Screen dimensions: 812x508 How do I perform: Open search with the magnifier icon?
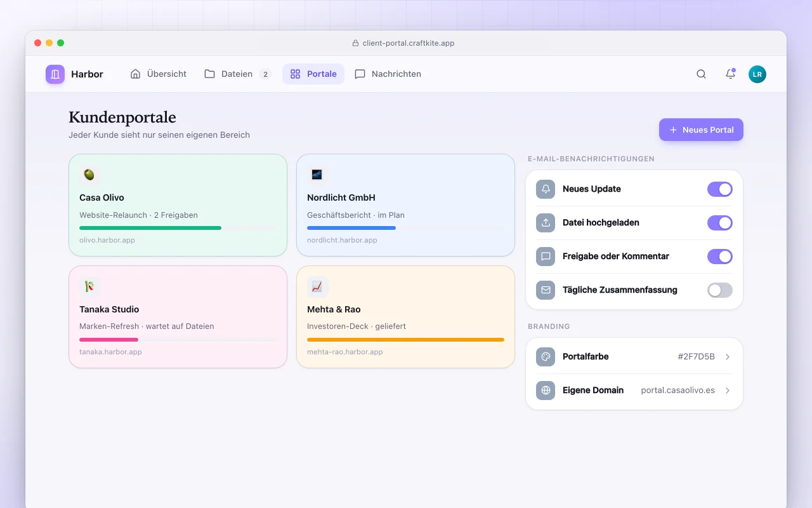(701, 74)
